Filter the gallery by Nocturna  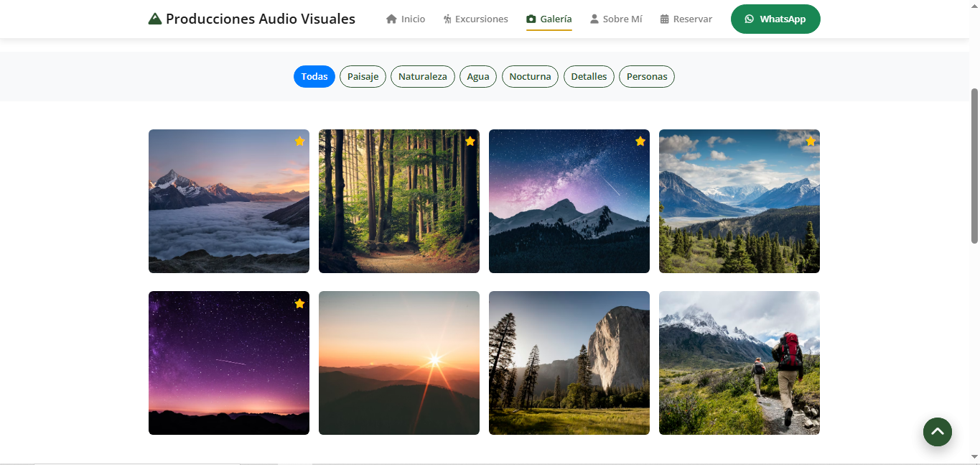[530, 77]
